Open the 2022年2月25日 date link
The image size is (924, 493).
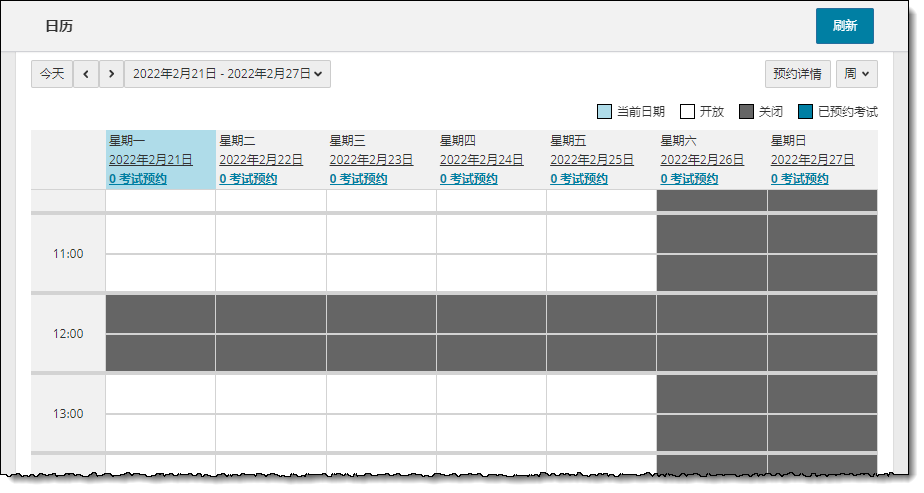pos(592,160)
